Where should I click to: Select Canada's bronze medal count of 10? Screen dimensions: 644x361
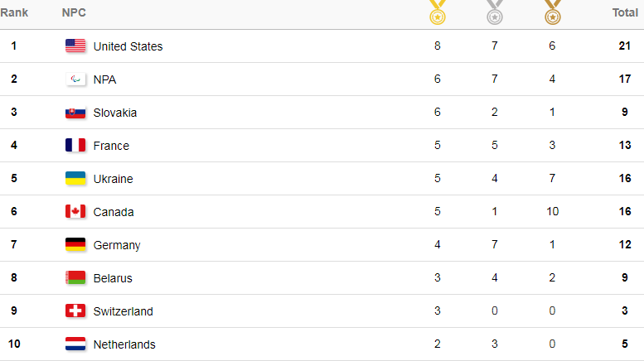tap(552, 211)
